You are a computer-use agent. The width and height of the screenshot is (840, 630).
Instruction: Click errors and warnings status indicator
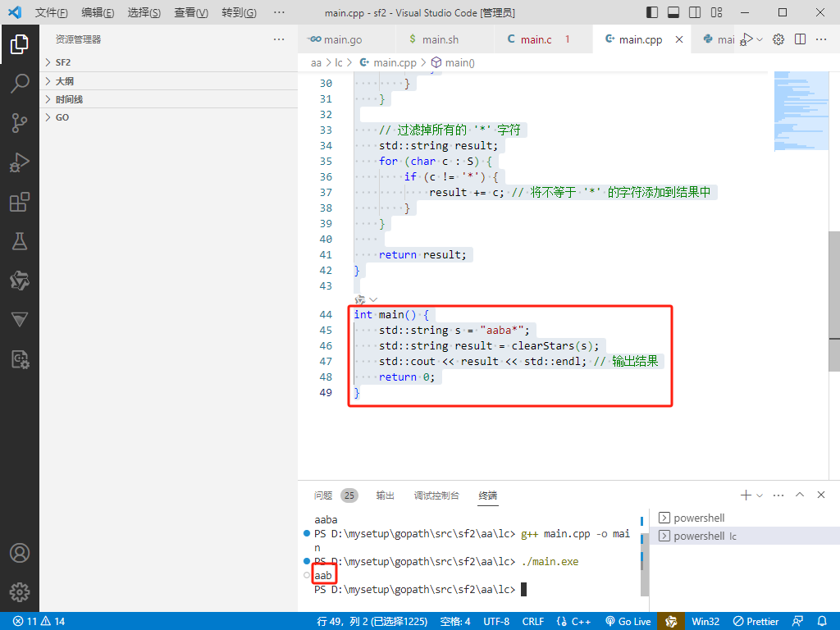point(39,622)
